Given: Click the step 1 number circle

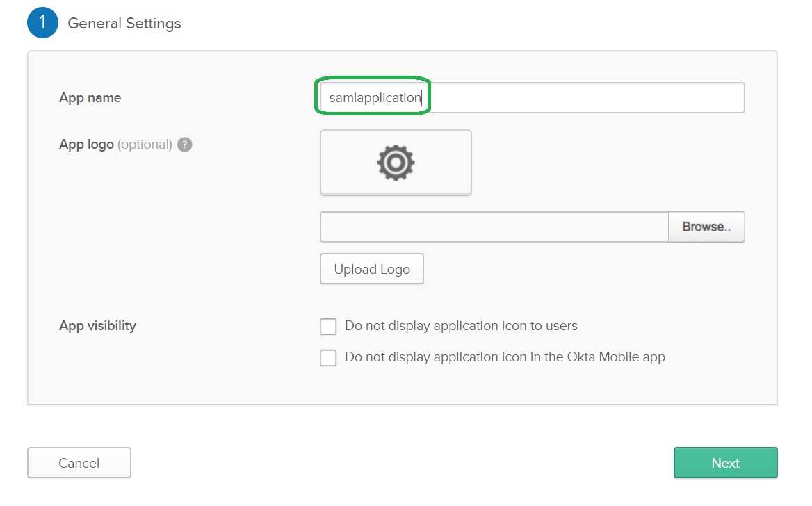Looking at the screenshot, I should coord(42,23).
